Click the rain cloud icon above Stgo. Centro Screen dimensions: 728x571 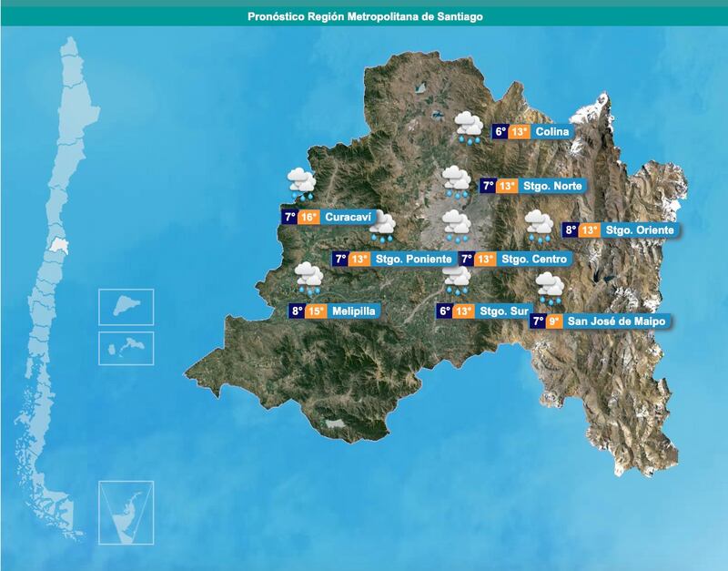tap(457, 226)
